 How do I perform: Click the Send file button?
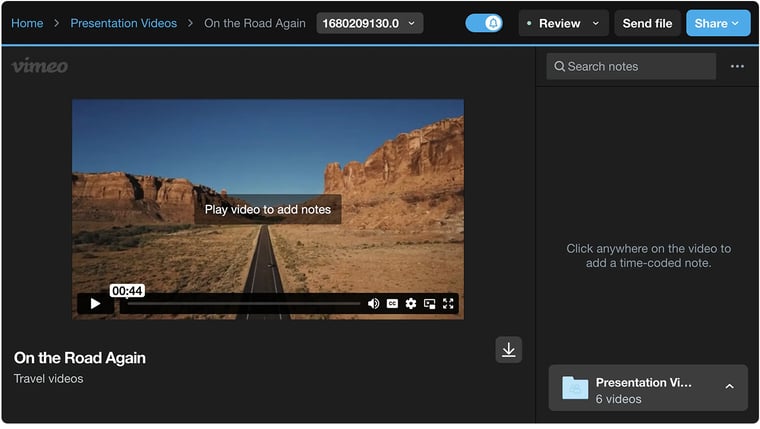coord(647,23)
